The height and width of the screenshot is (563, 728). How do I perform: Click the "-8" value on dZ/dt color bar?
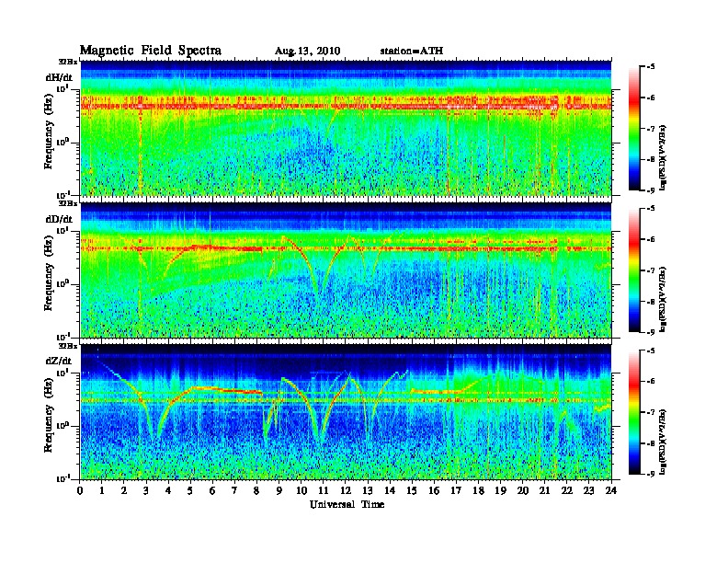(651, 443)
